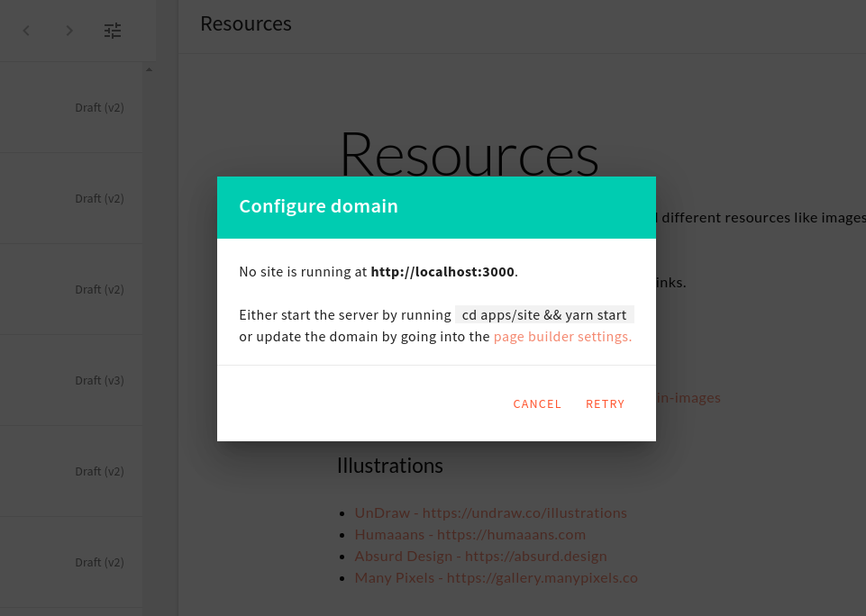Click the partially hidden in-images link
Viewport: 866px width, 616px height.
click(688, 397)
